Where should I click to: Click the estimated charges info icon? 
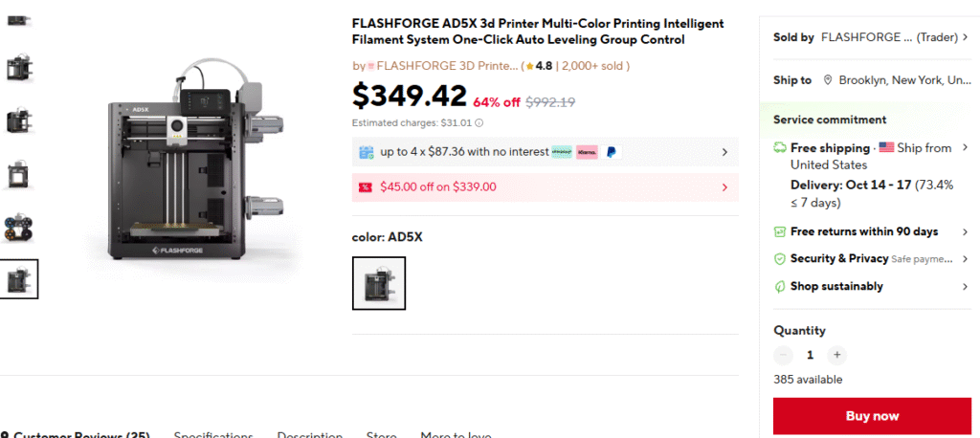pyautogui.click(x=479, y=122)
